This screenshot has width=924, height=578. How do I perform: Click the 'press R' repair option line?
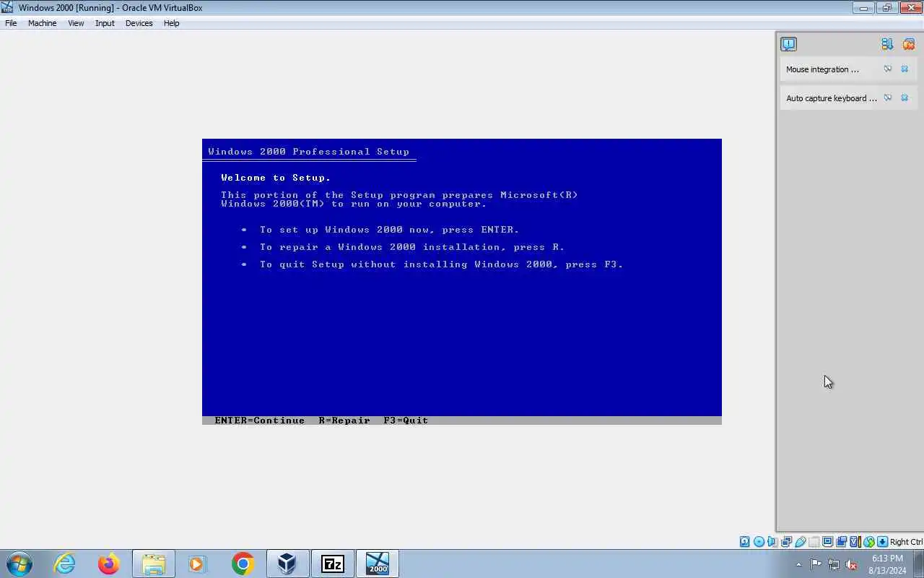coord(412,247)
